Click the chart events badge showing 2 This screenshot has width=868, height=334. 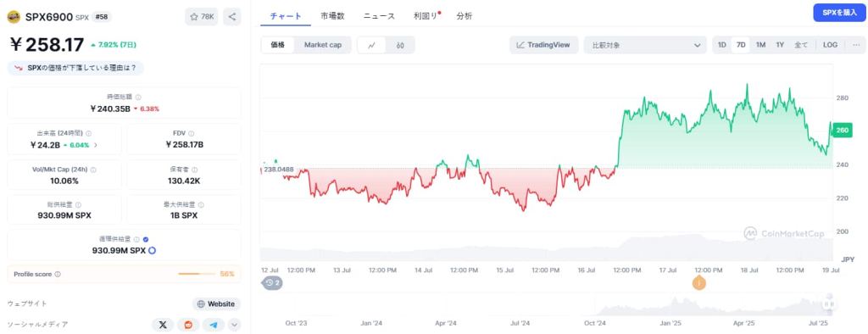(x=272, y=283)
